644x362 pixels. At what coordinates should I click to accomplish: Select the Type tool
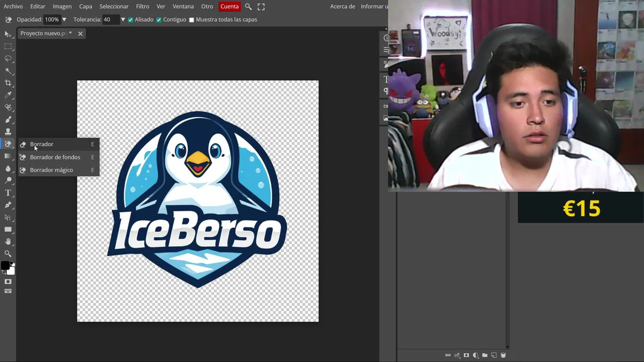(x=8, y=193)
